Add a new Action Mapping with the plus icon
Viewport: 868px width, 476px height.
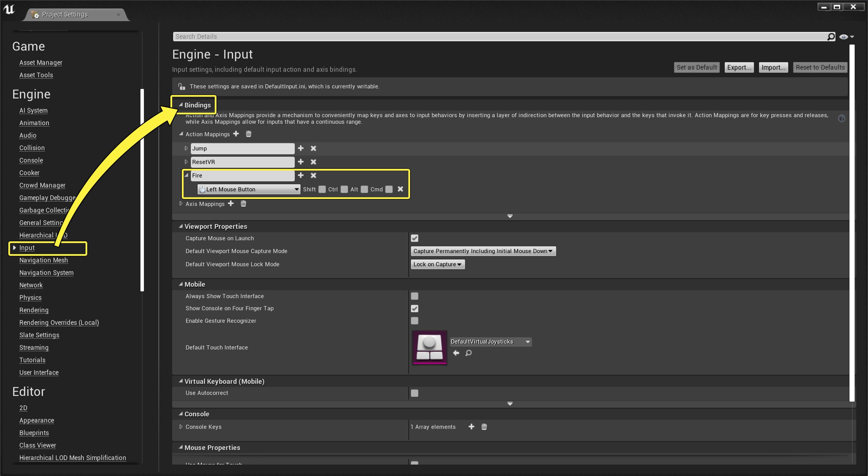point(236,134)
